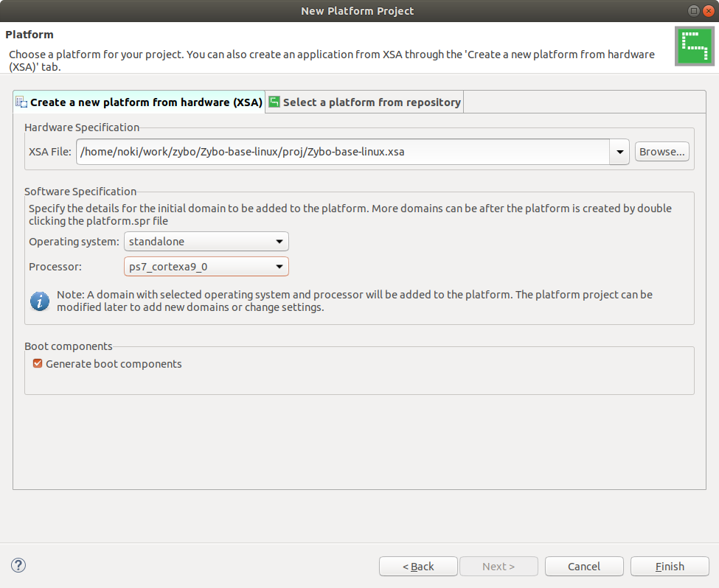Click the New Platform Project title bar
The width and height of the screenshot is (719, 588).
click(357, 11)
